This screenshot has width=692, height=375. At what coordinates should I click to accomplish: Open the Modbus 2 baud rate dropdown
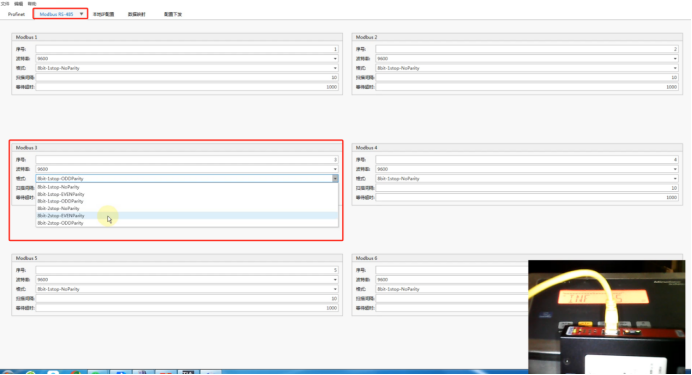point(527,59)
